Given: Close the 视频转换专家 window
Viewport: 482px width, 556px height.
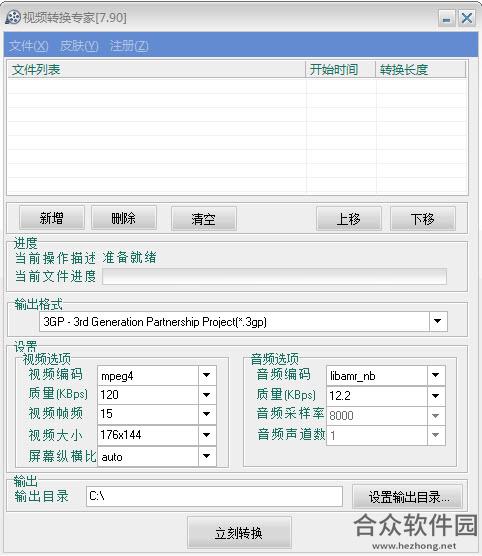Looking at the screenshot, I should pyautogui.click(x=467, y=18).
